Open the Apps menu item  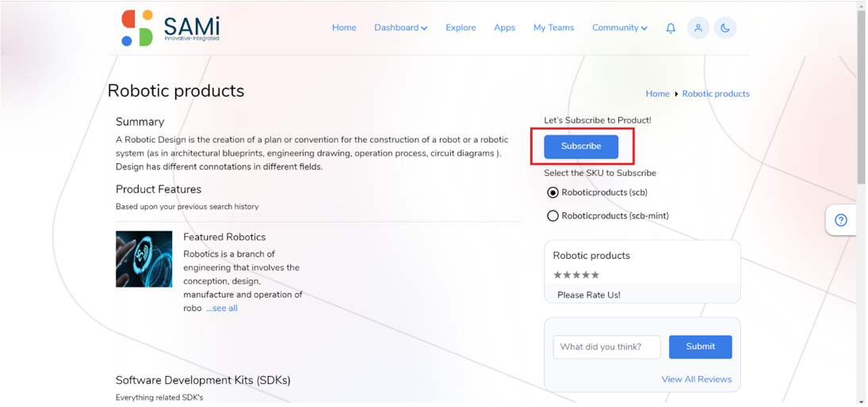[x=504, y=28]
